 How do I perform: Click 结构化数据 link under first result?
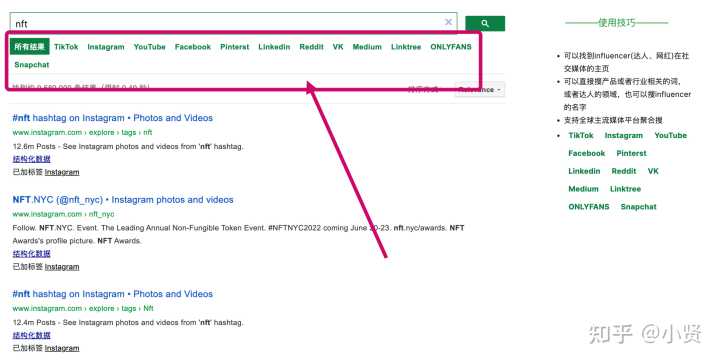32,159
